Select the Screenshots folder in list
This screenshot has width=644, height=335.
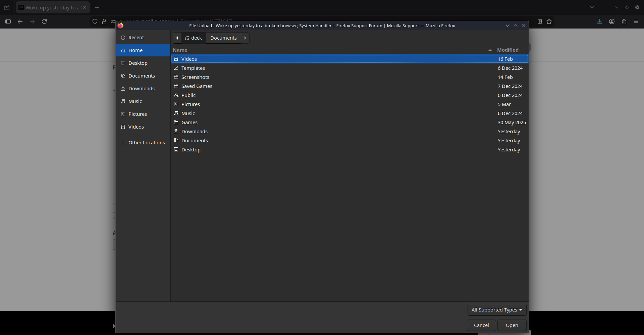[195, 77]
